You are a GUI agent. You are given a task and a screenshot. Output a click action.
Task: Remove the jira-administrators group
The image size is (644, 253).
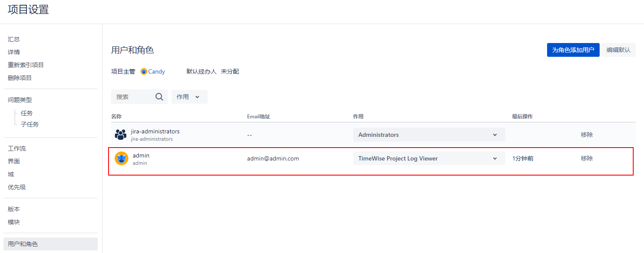(586, 135)
